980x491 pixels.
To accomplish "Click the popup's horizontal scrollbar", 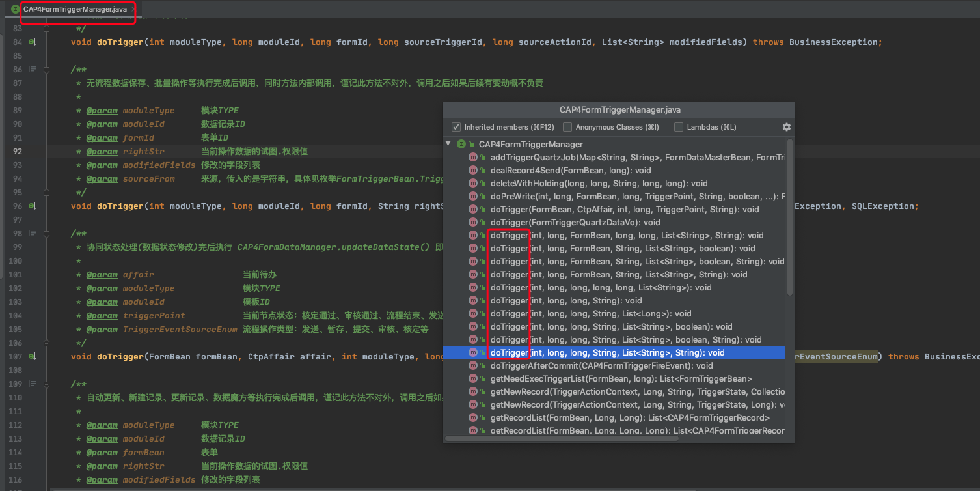I will tap(560, 438).
